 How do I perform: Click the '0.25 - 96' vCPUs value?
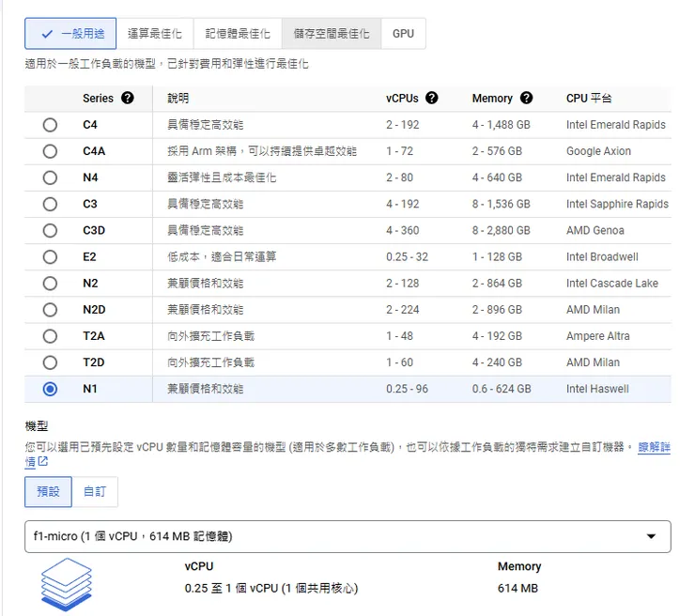407,389
